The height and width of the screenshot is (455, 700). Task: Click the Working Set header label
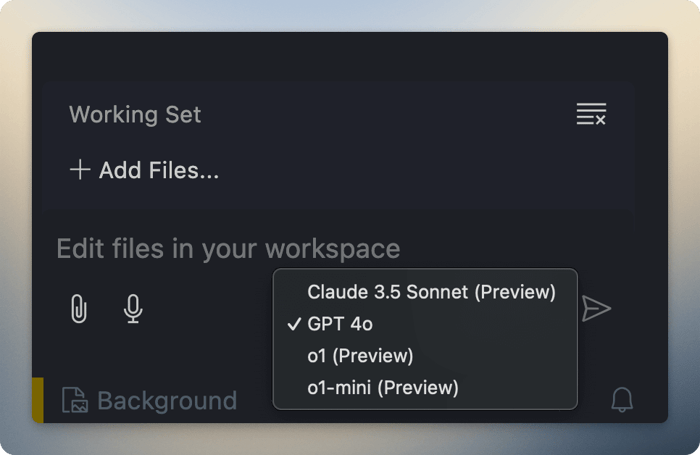135,114
